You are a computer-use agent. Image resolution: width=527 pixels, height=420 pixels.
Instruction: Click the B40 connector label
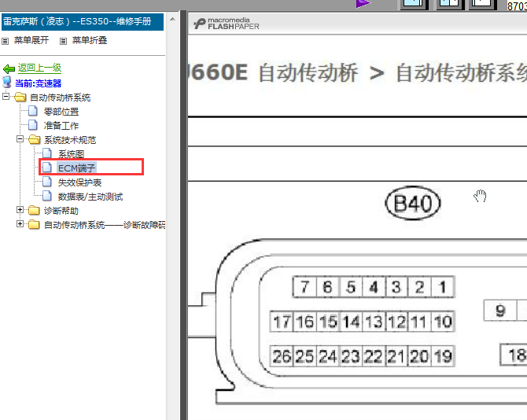pos(412,203)
